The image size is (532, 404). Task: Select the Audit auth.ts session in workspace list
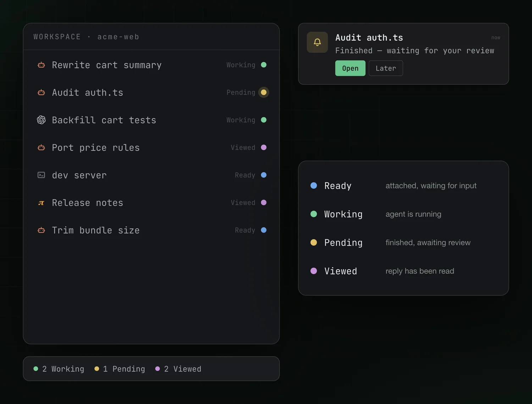(151, 92)
